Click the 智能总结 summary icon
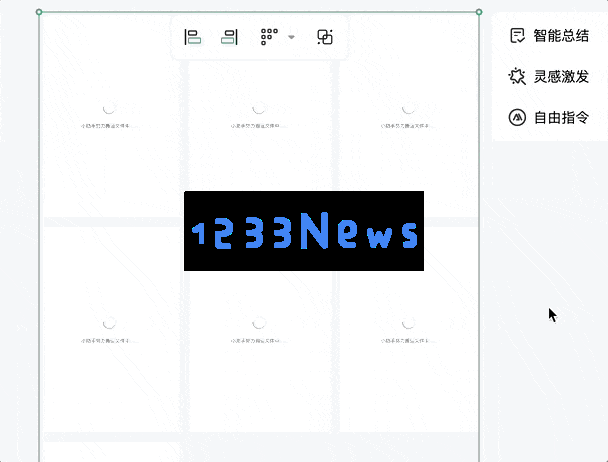This screenshot has width=608, height=462. [x=517, y=36]
